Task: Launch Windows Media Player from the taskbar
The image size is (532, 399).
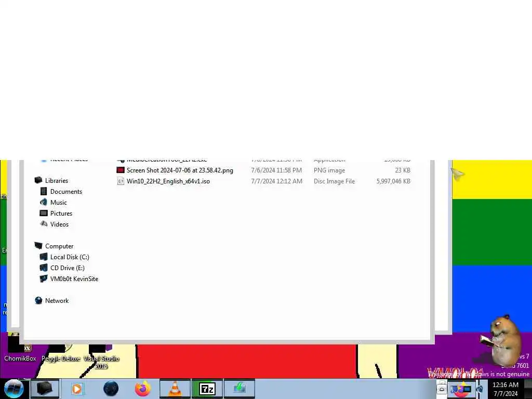Action: click(77, 389)
